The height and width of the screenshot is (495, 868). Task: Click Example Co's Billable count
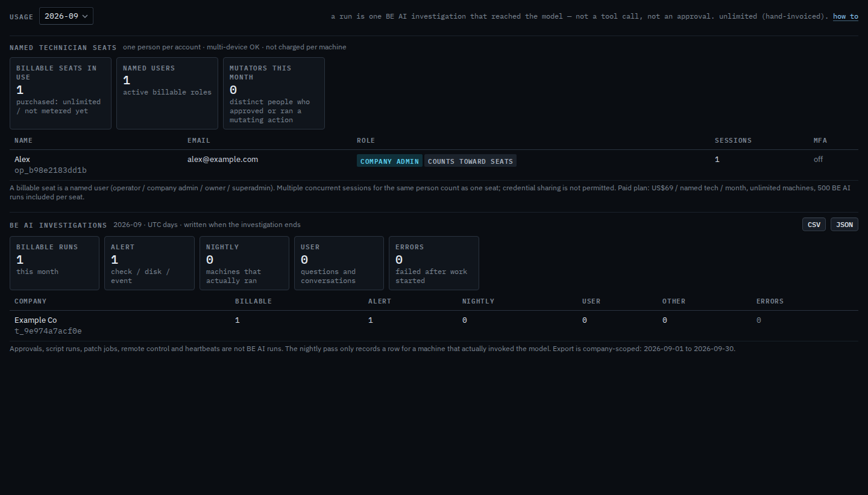237,320
